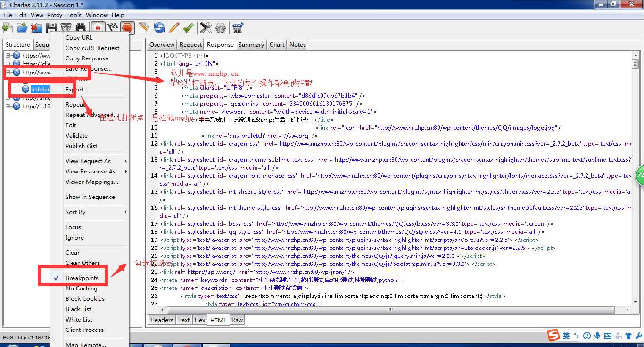Choose Copy cURL Request menu entry
644x347 pixels.
click(x=92, y=48)
